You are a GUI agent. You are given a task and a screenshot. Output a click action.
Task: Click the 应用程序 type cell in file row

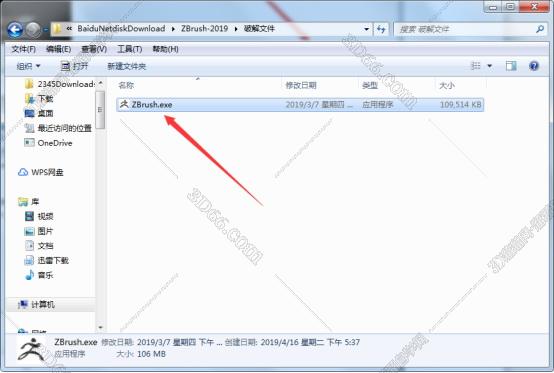tap(377, 105)
